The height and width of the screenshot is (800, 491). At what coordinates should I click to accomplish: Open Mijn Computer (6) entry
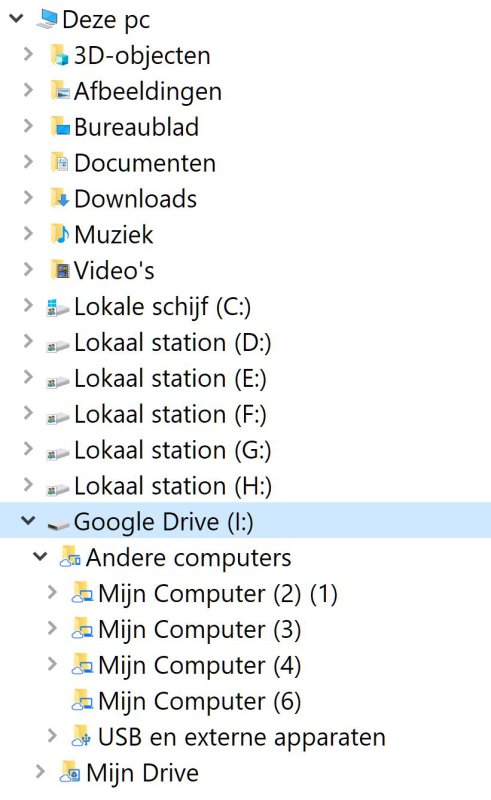tap(200, 702)
